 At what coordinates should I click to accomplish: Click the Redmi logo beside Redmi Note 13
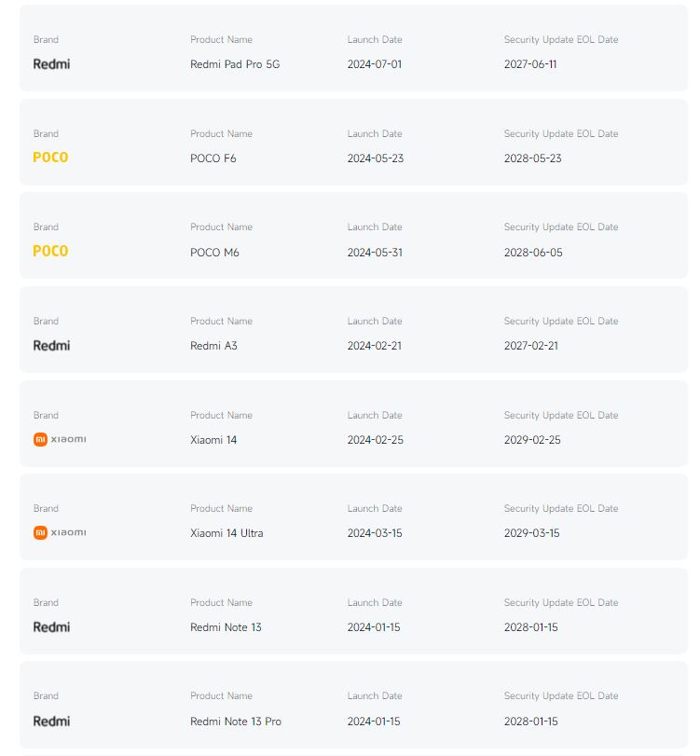pyautogui.click(x=51, y=627)
